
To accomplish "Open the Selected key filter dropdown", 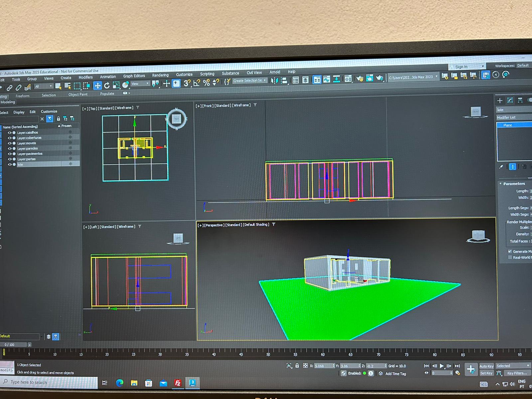I will coord(513,366).
